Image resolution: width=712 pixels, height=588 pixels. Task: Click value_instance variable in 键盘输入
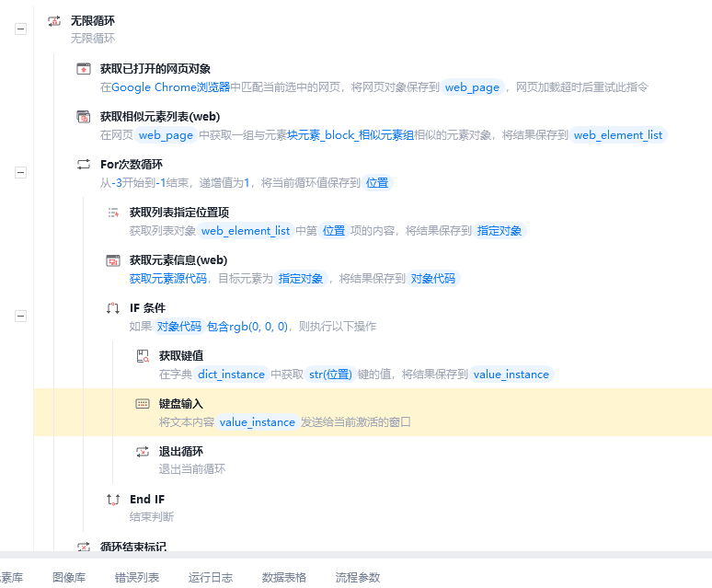pyautogui.click(x=258, y=422)
